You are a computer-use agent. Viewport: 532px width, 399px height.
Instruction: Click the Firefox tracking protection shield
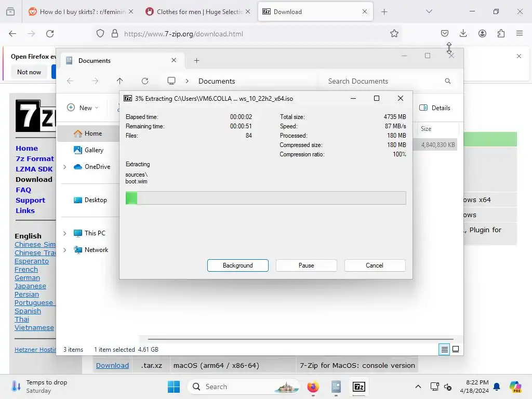100,34
